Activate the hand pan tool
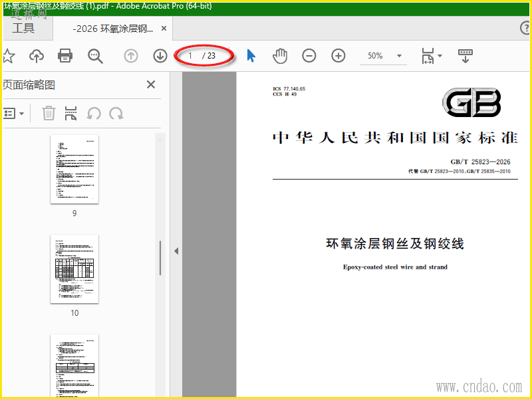The width and height of the screenshot is (532, 399). [280, 56]
